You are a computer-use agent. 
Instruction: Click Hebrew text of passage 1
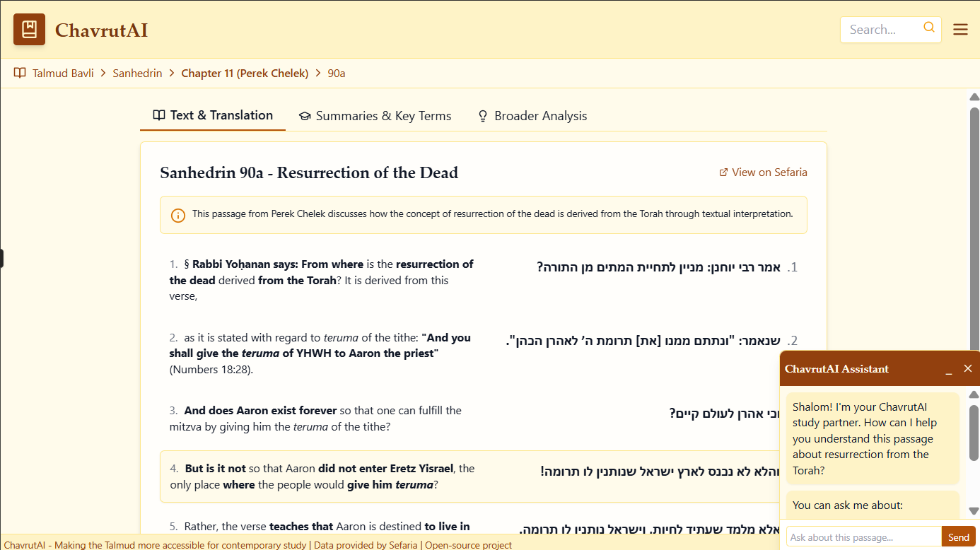click(x=658, y=267)
